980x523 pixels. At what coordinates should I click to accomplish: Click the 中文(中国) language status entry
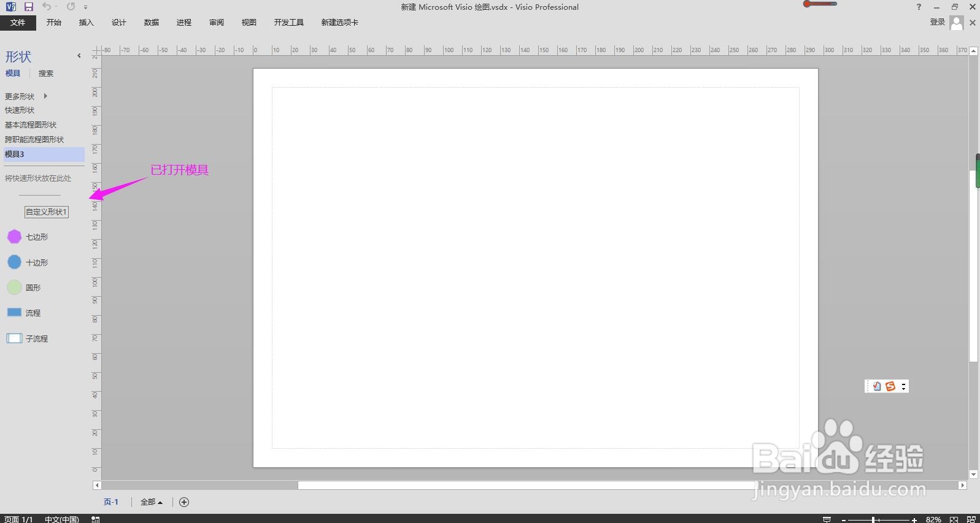tap(62, 519)
